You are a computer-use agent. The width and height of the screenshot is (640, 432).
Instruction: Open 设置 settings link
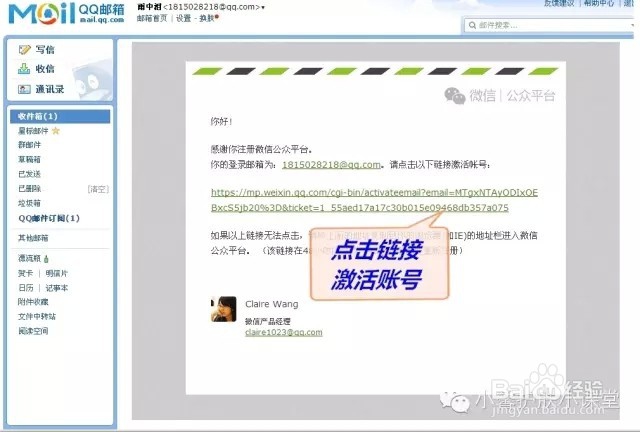(x=183, y=18)
